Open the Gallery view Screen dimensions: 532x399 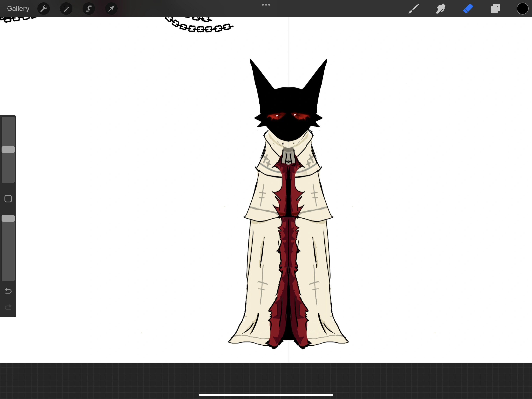click(18, 9)
